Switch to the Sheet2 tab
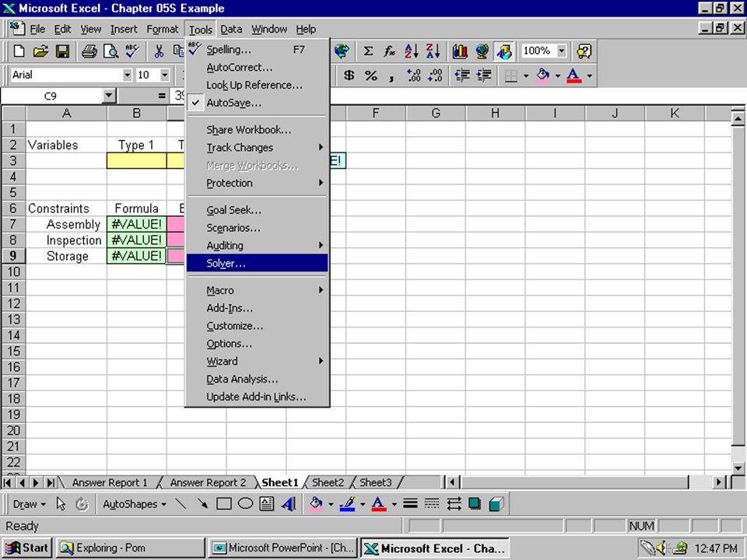Image resolution: width=747 pixels, height=560 pixels. pos(328,482)
